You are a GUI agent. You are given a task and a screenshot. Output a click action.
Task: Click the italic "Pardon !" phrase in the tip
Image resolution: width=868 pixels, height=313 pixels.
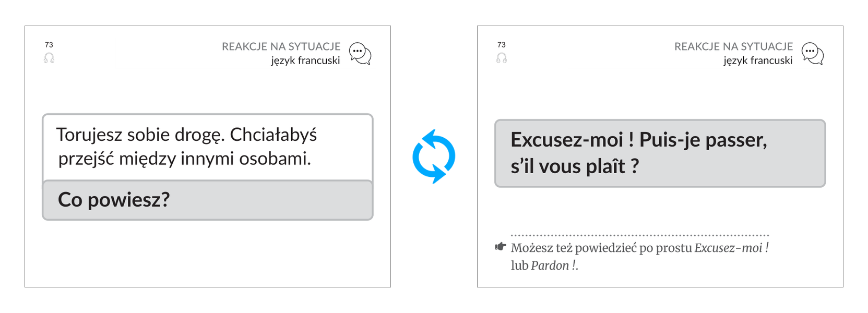[x=554, y=266]
